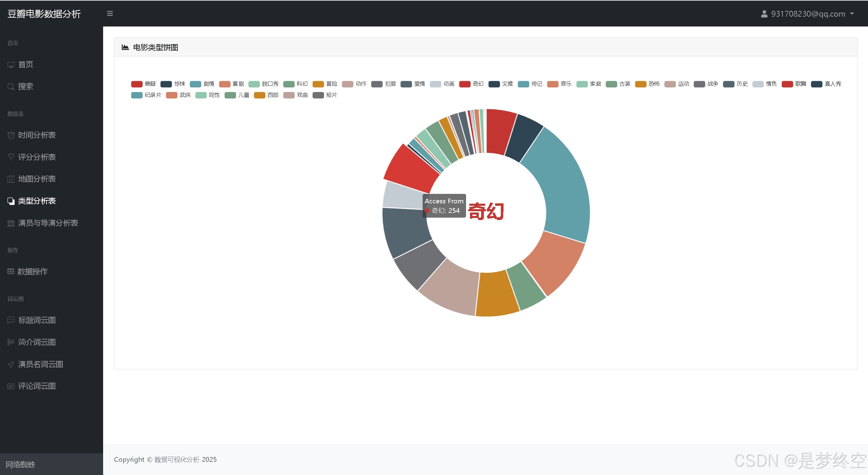Click the search magnifier icon in sidebar
This screenshot has width=868, height=475.
[x=11, y=87]
